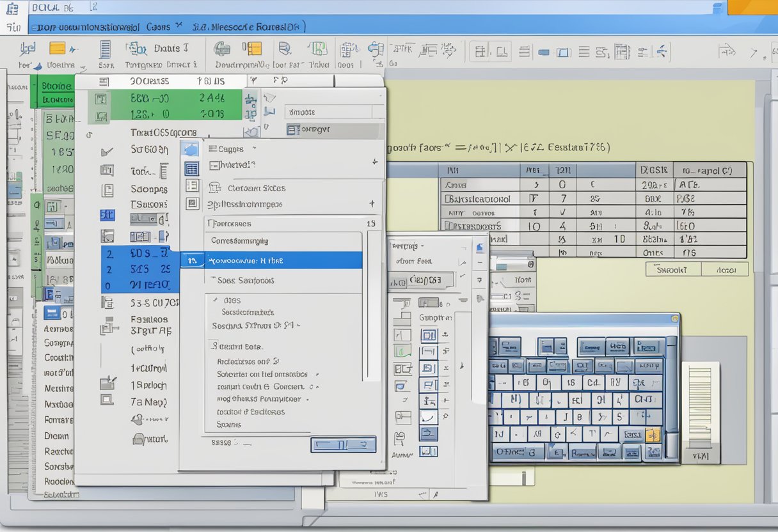
Task: Toggle the small blue numbered option in menu
Action: (193, 260)
